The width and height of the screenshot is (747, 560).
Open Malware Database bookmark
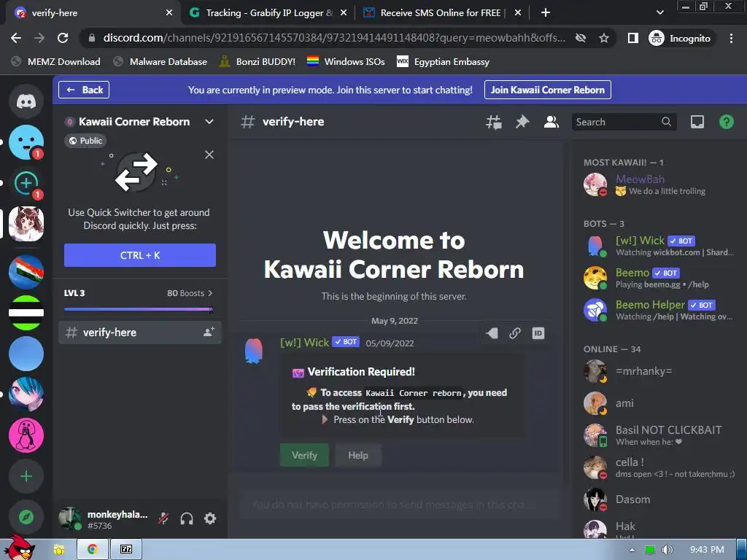click(x=160, y=61)
